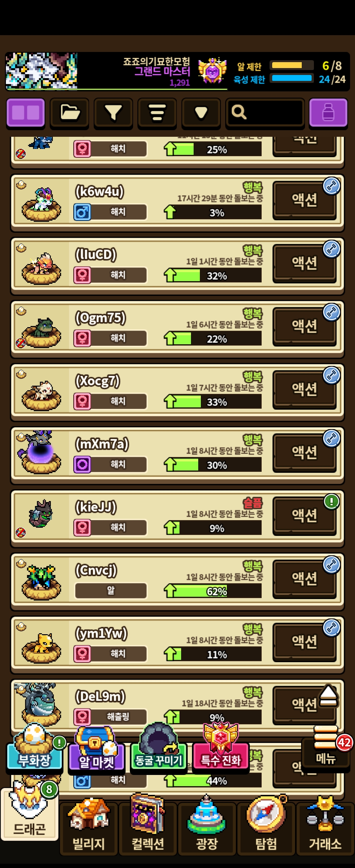Open the funnel filter options
Viewport: 355px width, 868px height.
click(113, 113)
